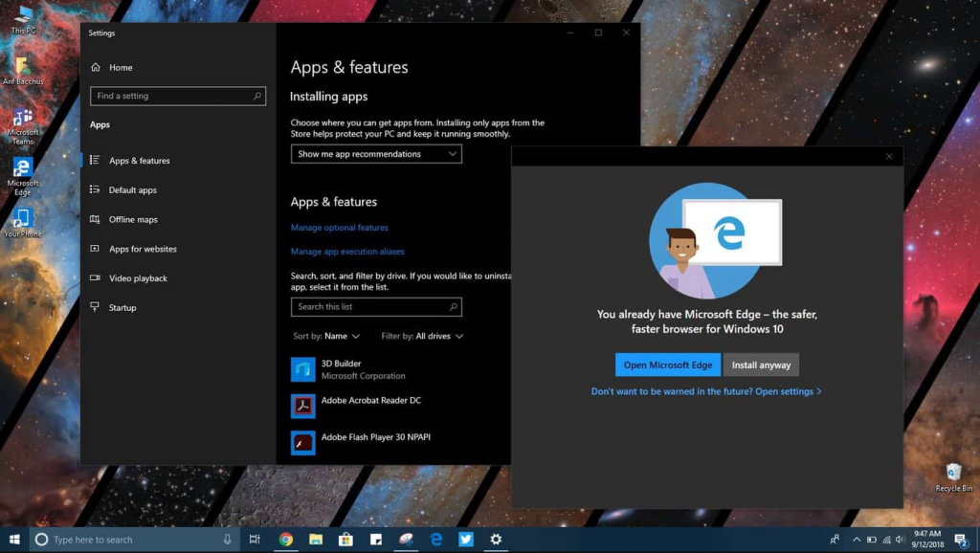
Task: Open File Explorer from the taskbar
Action: pyautogui.click(x=316, y=540)
